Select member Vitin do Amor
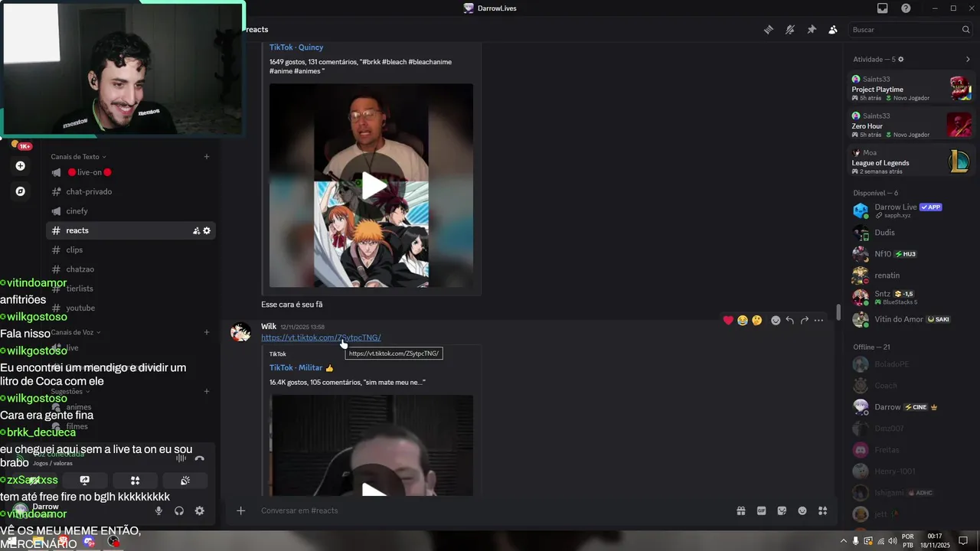This screenshot has width=980, height=551. (x=911, y=319)
